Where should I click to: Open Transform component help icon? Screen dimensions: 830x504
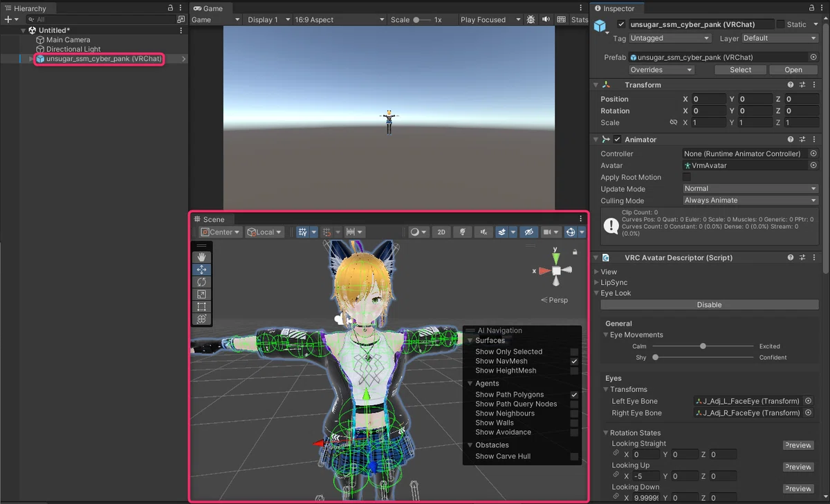point(790,85)
